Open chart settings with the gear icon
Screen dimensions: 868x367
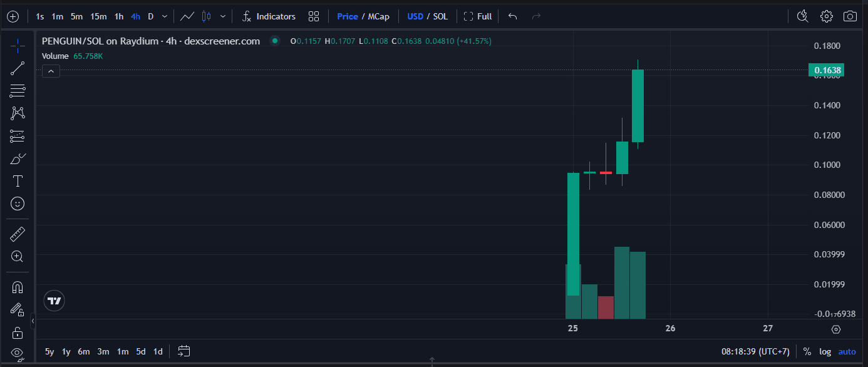[x=826, y=16]
